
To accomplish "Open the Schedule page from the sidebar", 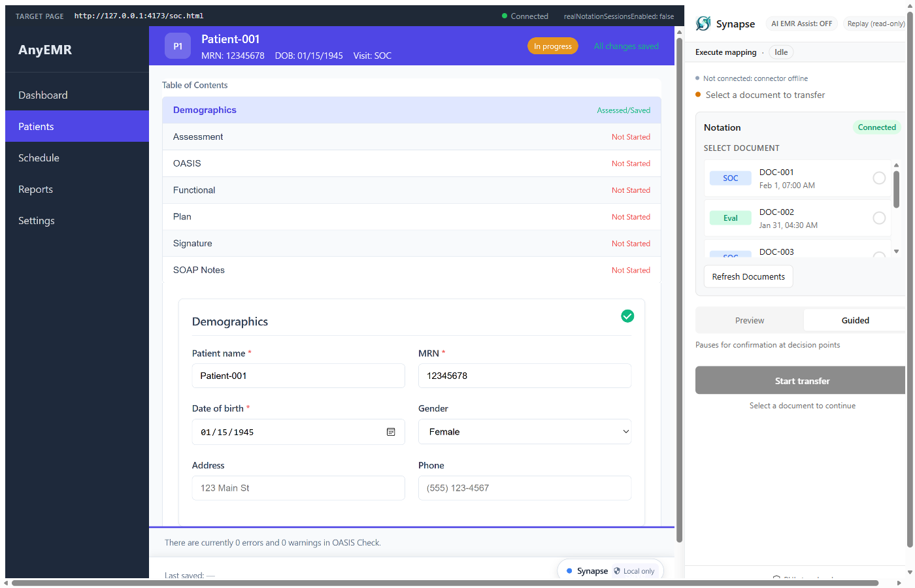I will (x=39, y=157).
